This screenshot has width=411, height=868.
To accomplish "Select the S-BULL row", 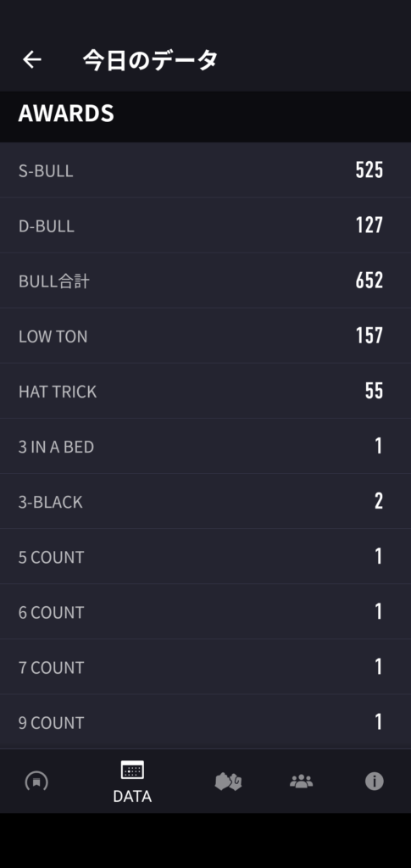I will coord(205,170).
